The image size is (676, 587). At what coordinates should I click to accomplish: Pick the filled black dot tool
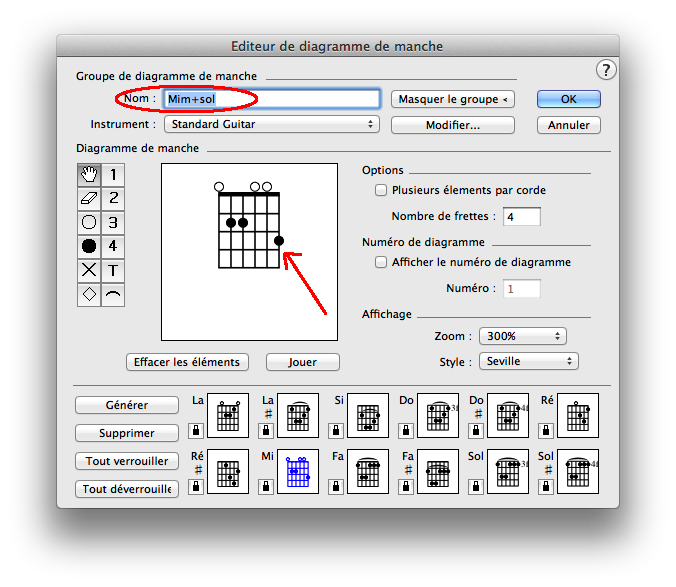coord(89,246)
